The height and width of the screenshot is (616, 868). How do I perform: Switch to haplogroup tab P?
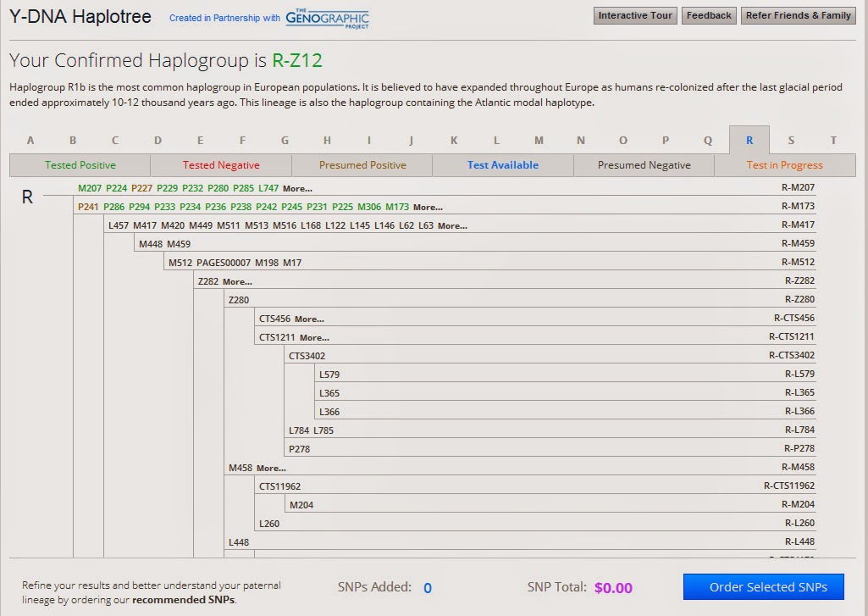tap(666, 140)
